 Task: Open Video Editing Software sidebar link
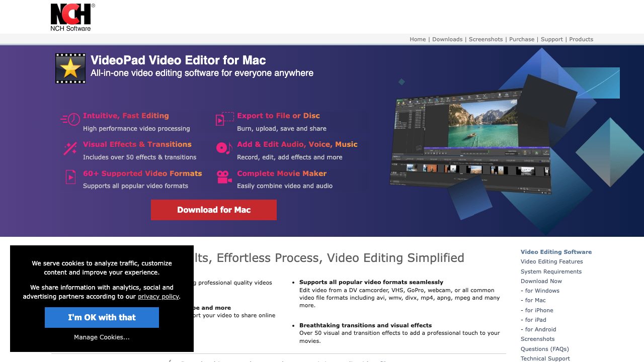point(556,252)
